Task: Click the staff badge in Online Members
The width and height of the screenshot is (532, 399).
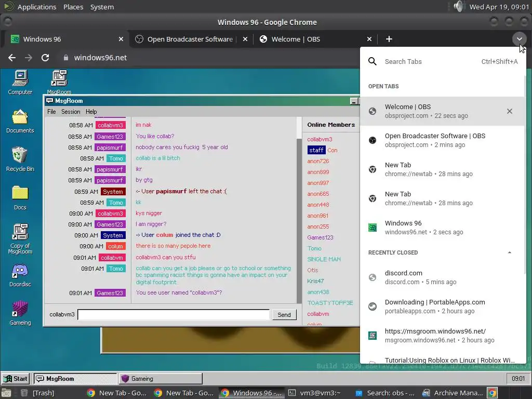Action: (x=316, y=150)
